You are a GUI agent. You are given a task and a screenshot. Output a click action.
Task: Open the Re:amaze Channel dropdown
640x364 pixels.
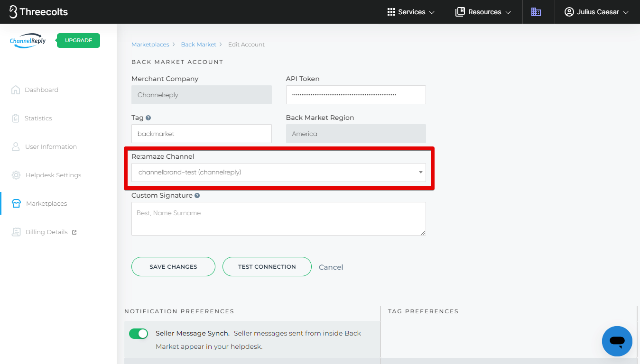[278, 173]
